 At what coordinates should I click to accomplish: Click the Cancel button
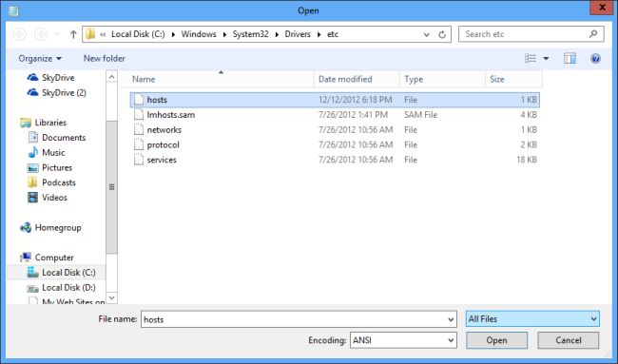pyautogui.click(x=569, y=340)
